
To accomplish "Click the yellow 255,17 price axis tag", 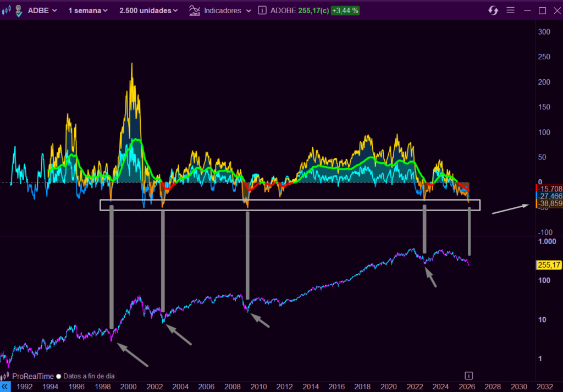I will click(548, 265).
